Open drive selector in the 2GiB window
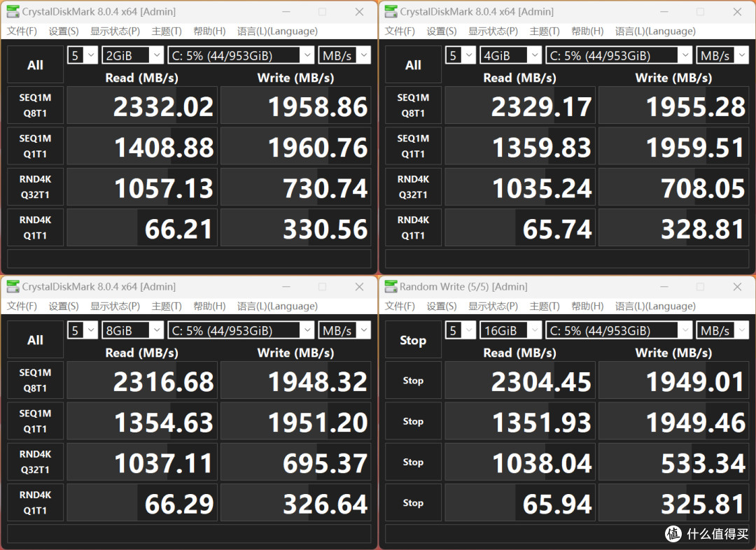This screenshot has width=756, height=550. click(x=241, y=55)
